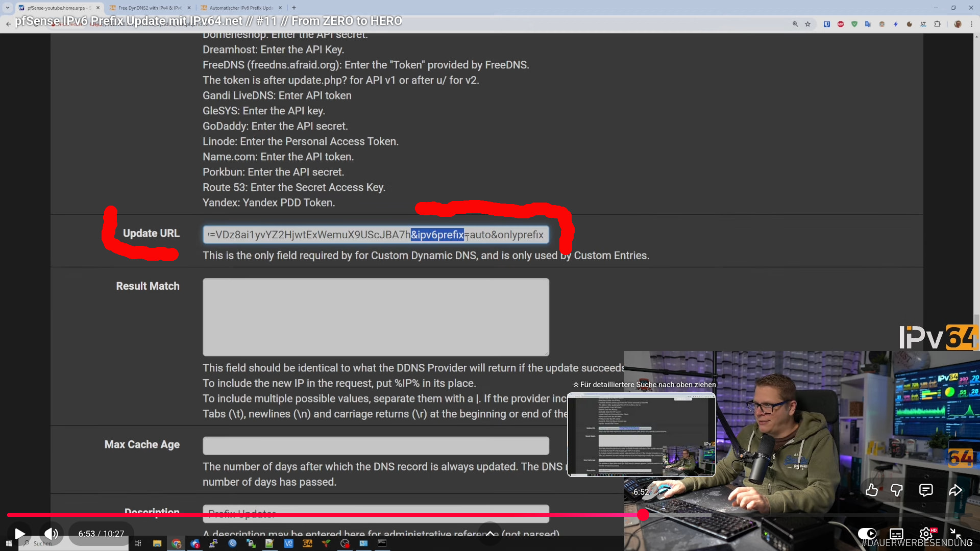Image resolution: width=980 pixels, height=551 pixels.
Task: Click the seek preview thumbnail
Action: coord(641,434)
